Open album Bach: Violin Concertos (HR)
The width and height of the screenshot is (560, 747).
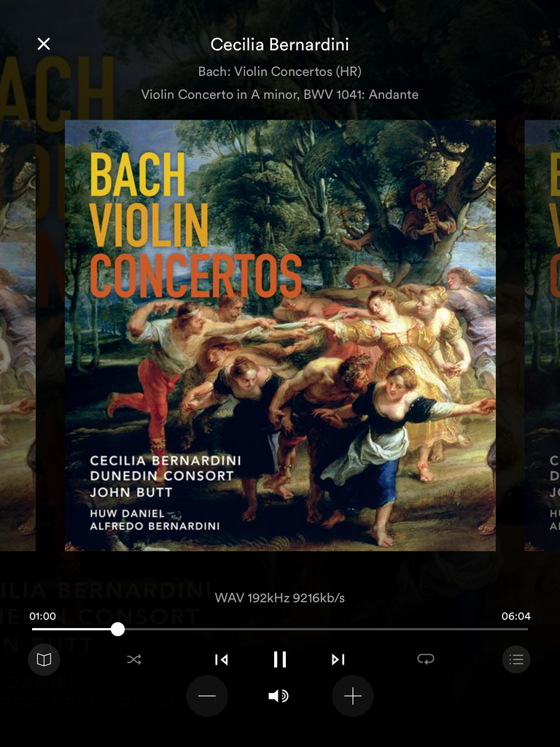[279, 71]
